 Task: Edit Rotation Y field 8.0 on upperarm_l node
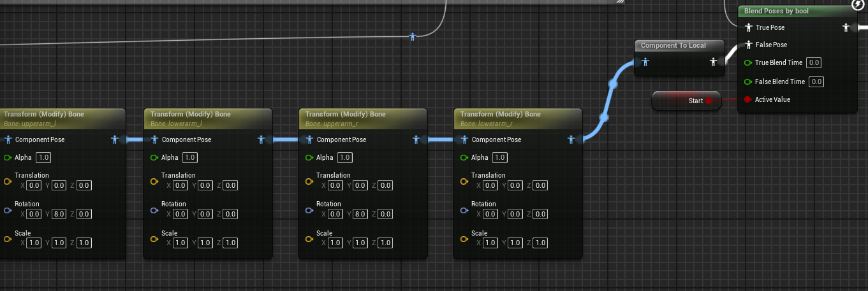point(59,214)
